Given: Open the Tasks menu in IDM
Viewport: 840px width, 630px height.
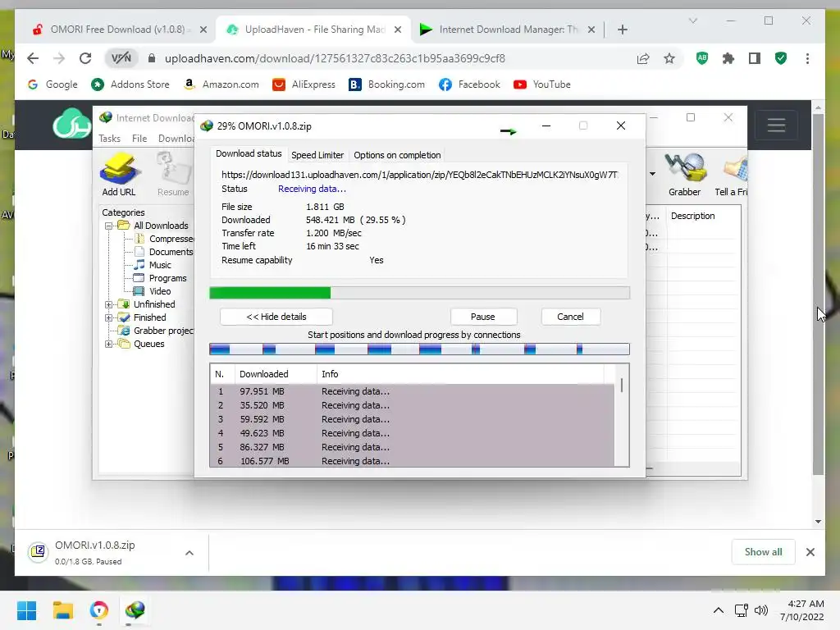Looking at the screenshot, I should (109, 139).
